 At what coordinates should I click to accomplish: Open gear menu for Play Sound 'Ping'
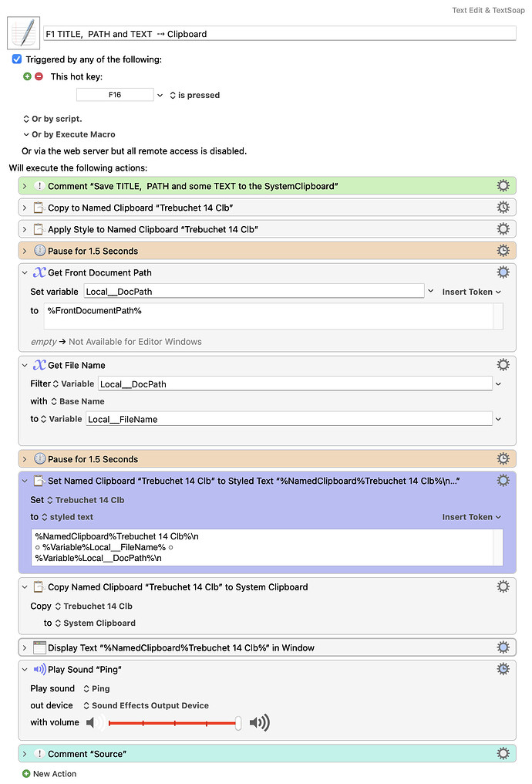[503, 668]
